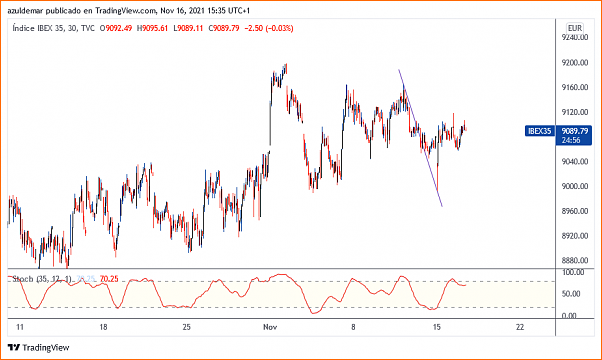This screenshot has width=602, height=360.
Task: Click the low value L9089.11
Action: tap(188, 28)
